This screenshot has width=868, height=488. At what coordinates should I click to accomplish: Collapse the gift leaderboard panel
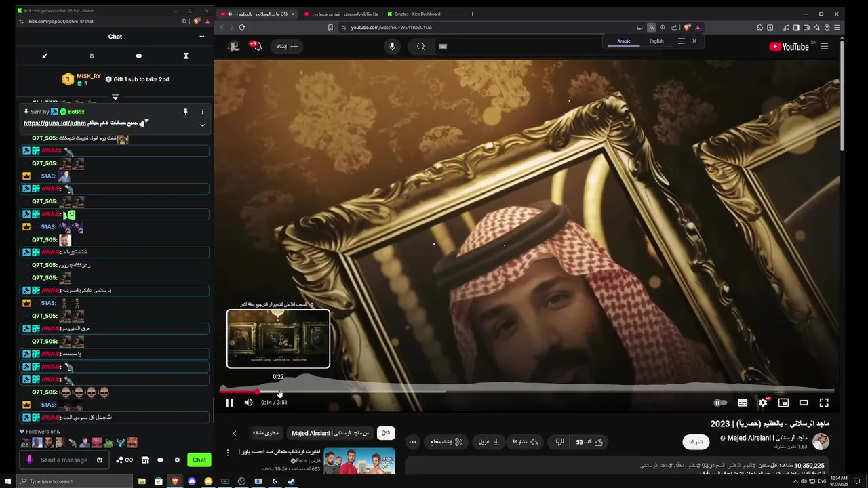(115, 97)
